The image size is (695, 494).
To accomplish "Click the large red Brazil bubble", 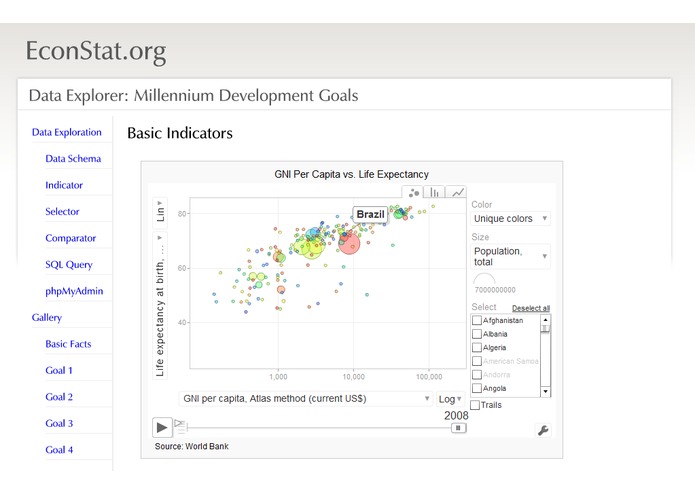I will 349,243.
